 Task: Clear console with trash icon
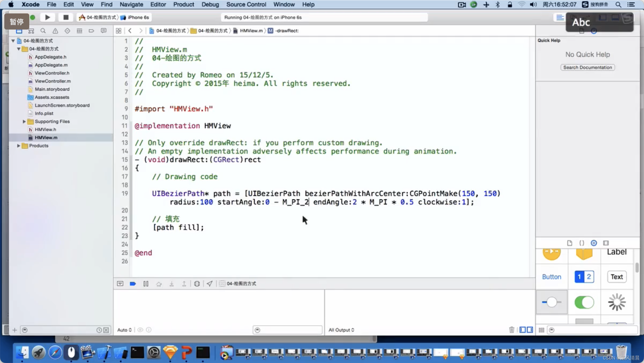[x=512, y=330]
